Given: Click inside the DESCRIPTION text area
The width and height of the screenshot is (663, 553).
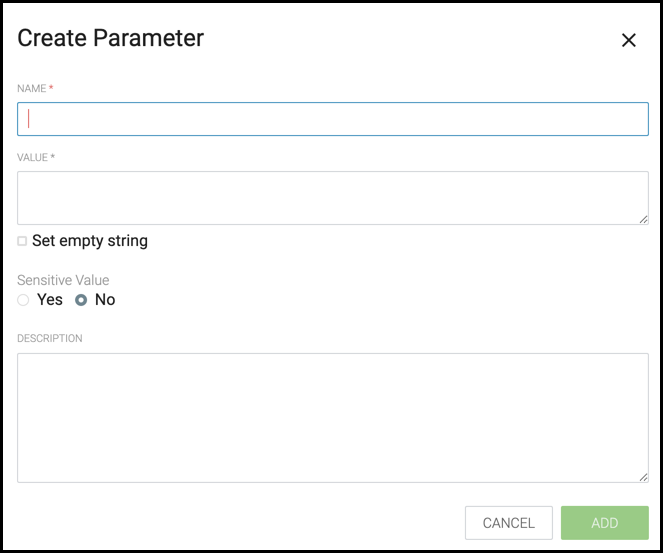Looking at the screenshot, I should coord(333,418).
